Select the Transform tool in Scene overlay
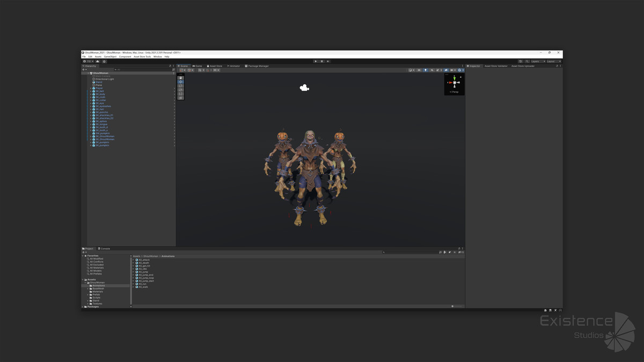Viewport: 644px width, 362px height. 181,98
